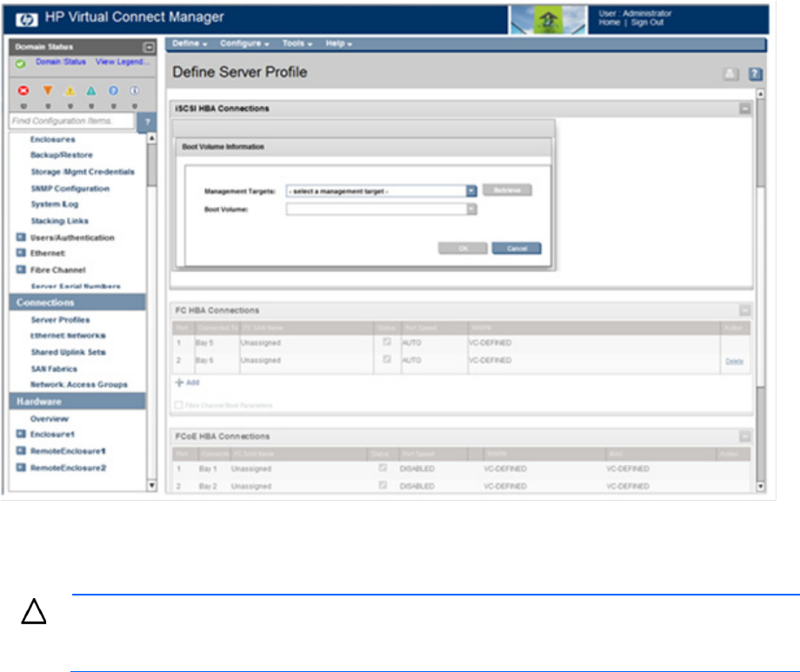800x672 pixels.
Task: Select SNMP Configuration item
Action: click(70, 189)
